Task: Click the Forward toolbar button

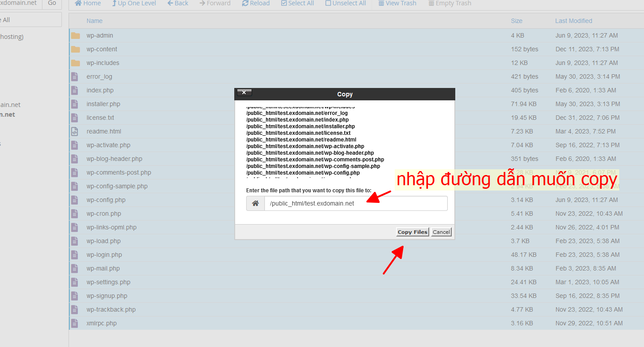Action: click(215, 3)
